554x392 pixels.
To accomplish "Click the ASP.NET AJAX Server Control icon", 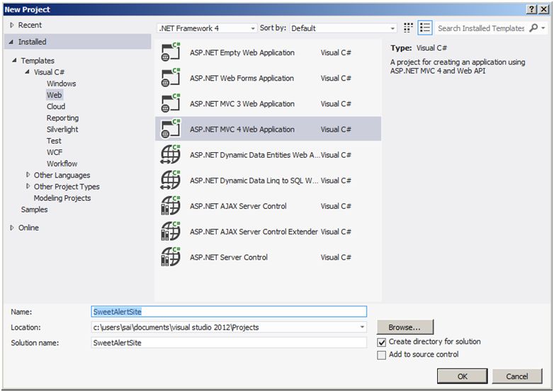I will click(171, 206).
